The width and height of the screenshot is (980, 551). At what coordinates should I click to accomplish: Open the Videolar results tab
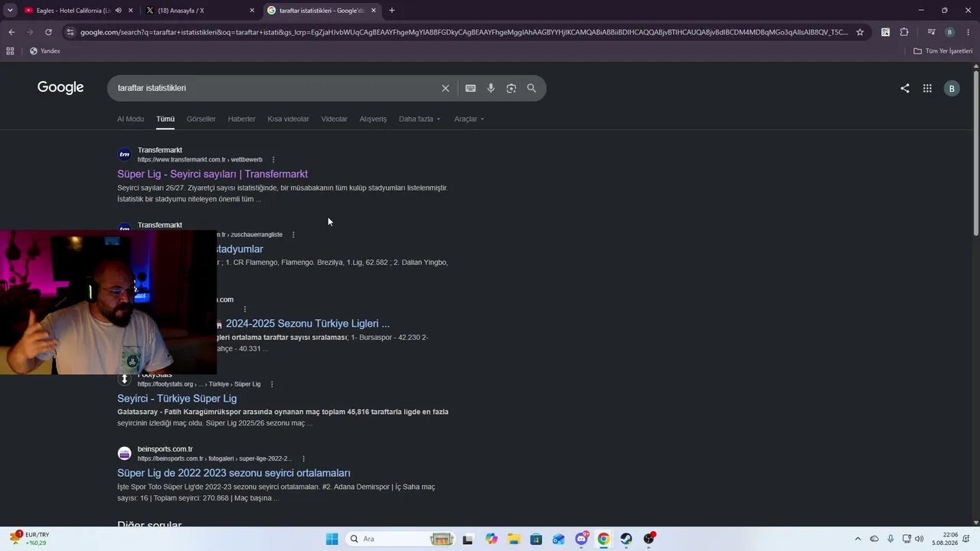(x=335, y=119)
